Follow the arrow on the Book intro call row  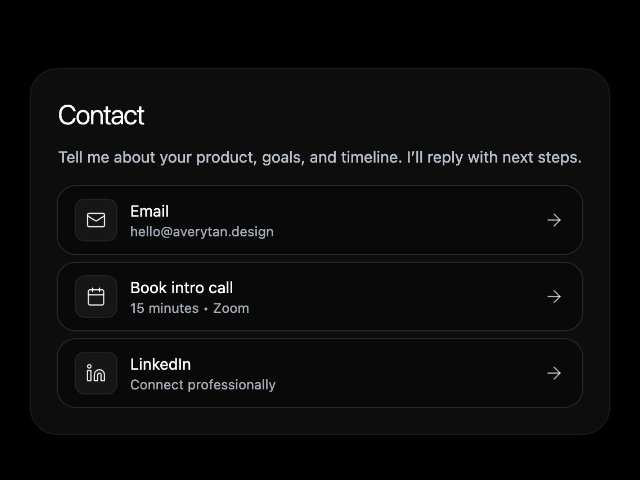554,297
